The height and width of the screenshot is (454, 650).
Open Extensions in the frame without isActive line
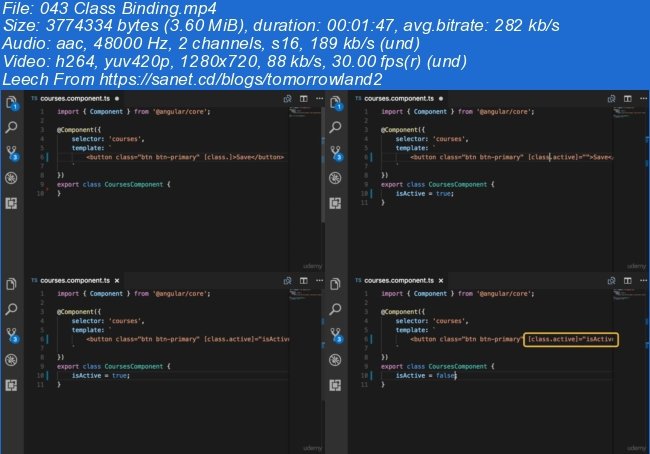[11, 203]
